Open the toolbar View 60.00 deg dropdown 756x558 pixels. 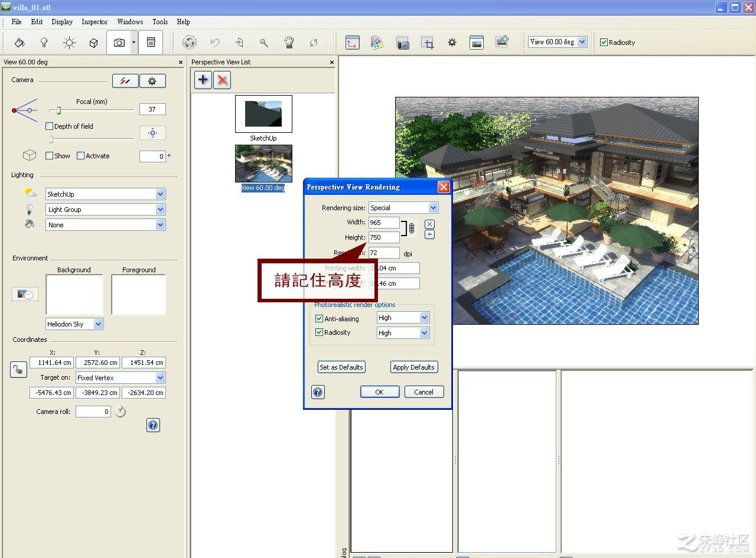558,42
